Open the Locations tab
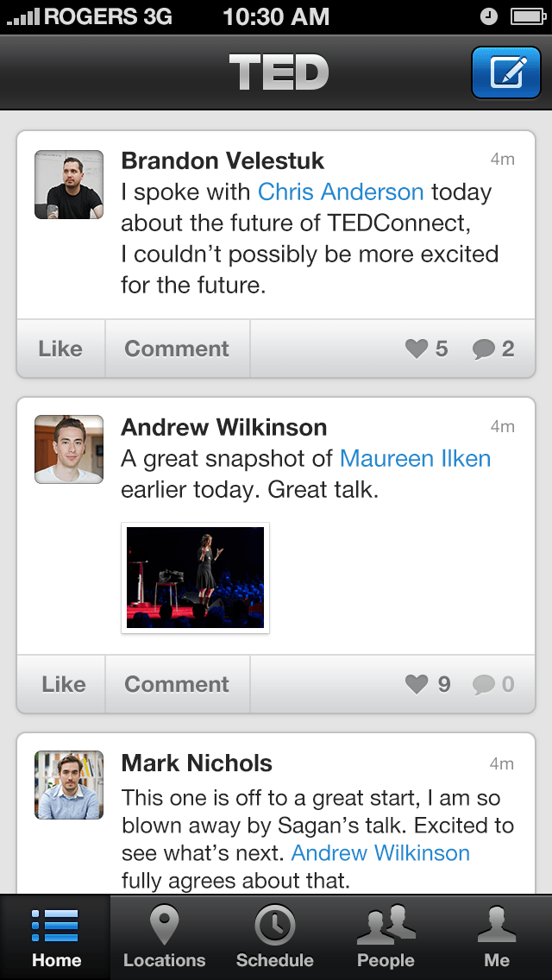This screenshot has height=980, width=552. (x=164, y=938)
